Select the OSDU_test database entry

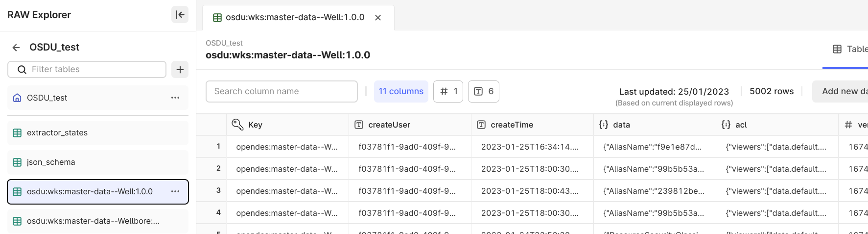(98, 98)
